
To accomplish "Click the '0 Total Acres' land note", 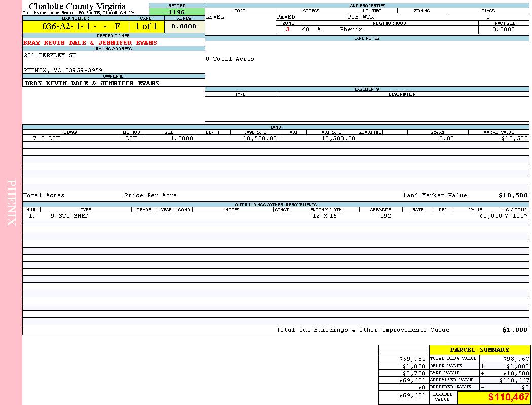I will tap(230, 59).
